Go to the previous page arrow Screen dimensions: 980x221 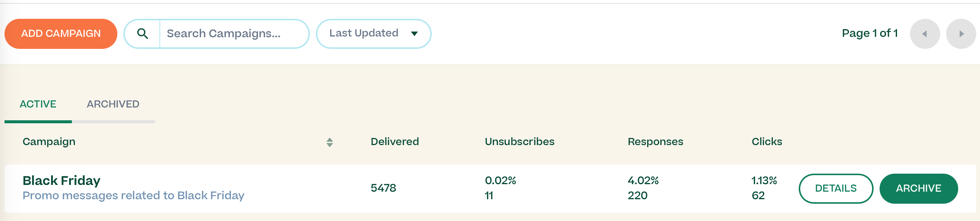pos(924,34)
